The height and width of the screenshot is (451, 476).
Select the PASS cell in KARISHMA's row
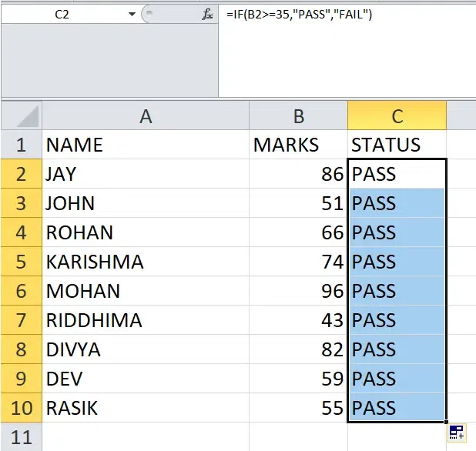coord(397,262)
